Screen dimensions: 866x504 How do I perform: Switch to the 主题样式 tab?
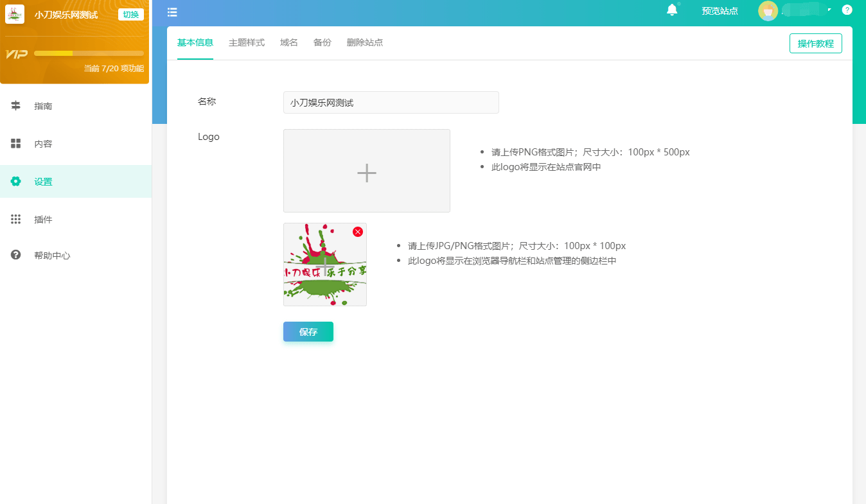coord(247,43)
